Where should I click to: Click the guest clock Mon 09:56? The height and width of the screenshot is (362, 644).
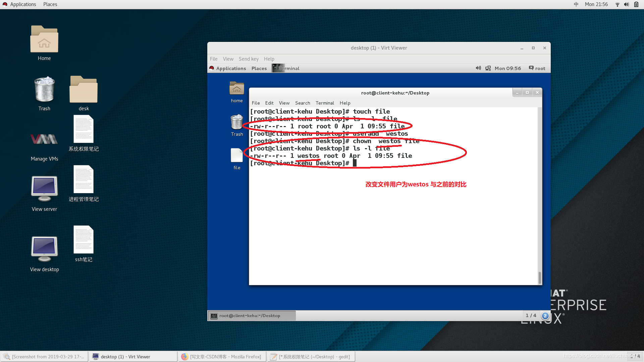[508, 68]
